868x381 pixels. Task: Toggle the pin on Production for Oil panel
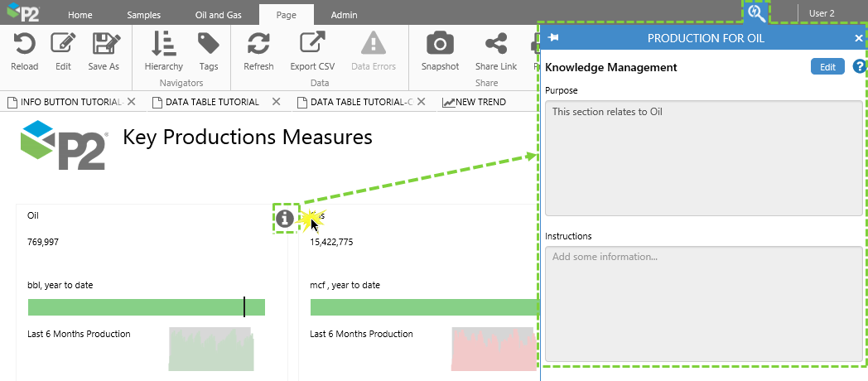click(x=553, y=38)
